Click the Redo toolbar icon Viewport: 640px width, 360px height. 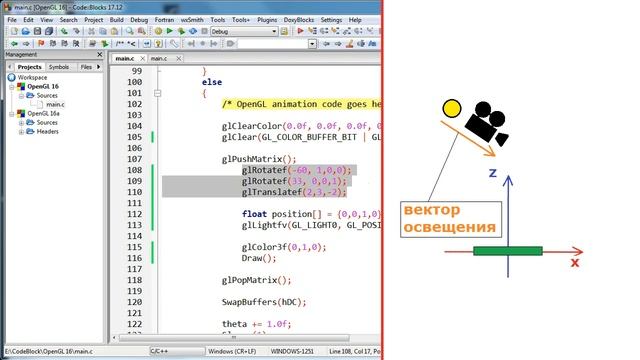point(76,31)
